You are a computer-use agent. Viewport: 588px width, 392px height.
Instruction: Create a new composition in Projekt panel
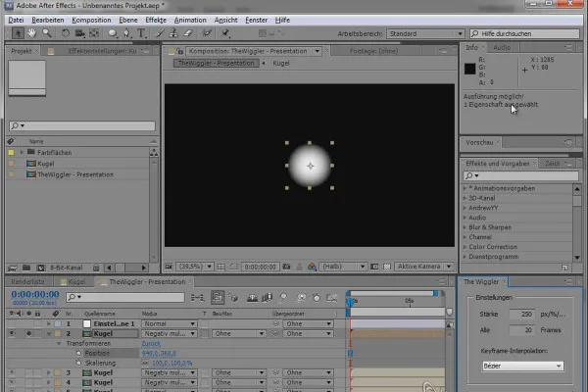tap(41, 268)
